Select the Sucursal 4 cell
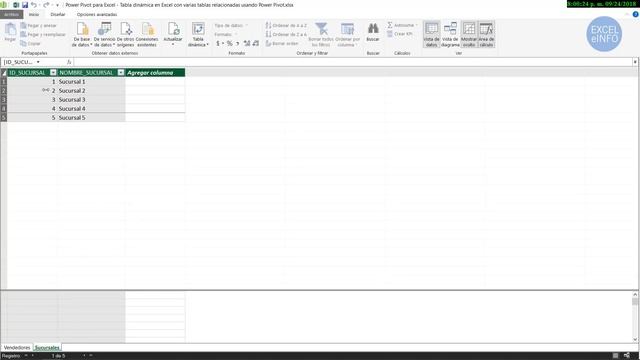This screenshot has height=360, width=640. pos(91,109)
